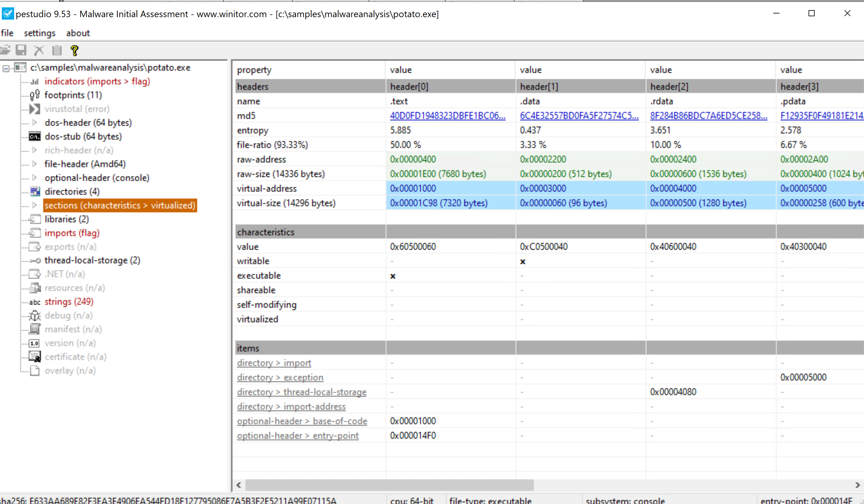
Task: Select imports (flag) tree item
Action: click(72, 233)
